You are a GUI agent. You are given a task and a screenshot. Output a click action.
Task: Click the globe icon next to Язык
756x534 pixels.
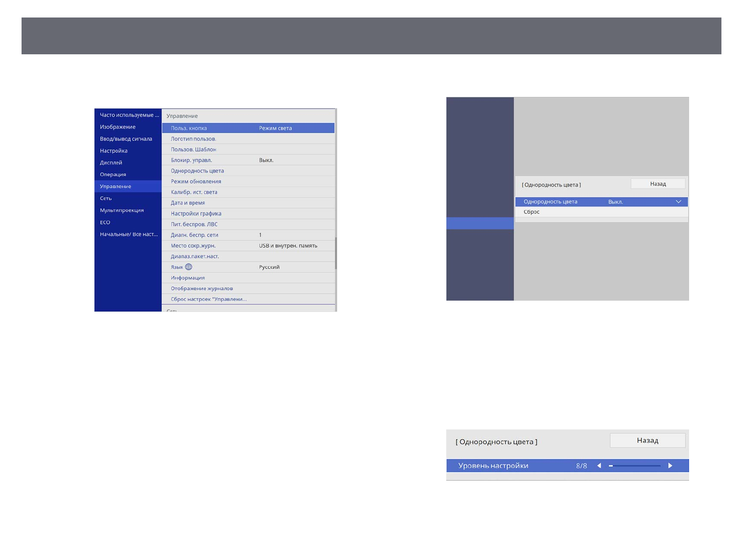coord(189,267)
